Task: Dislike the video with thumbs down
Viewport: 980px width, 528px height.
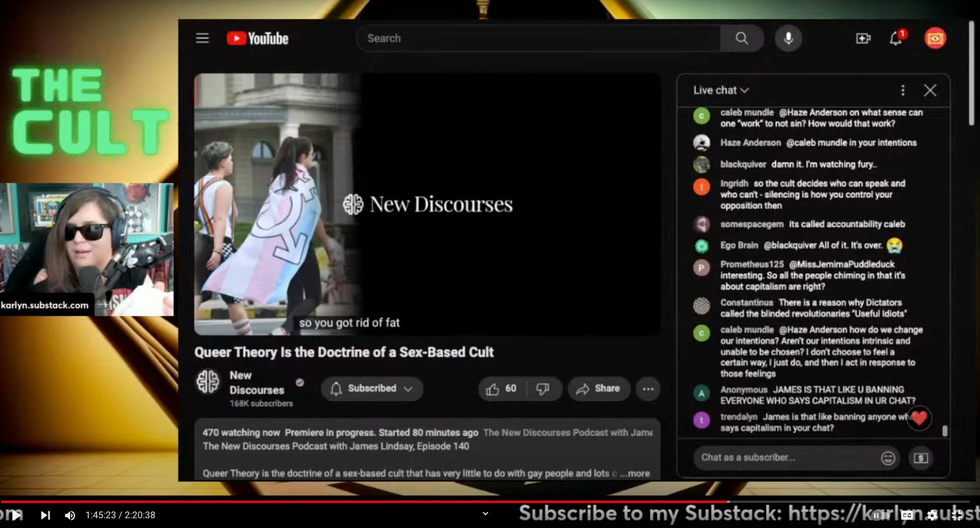Action: (543, 389)
